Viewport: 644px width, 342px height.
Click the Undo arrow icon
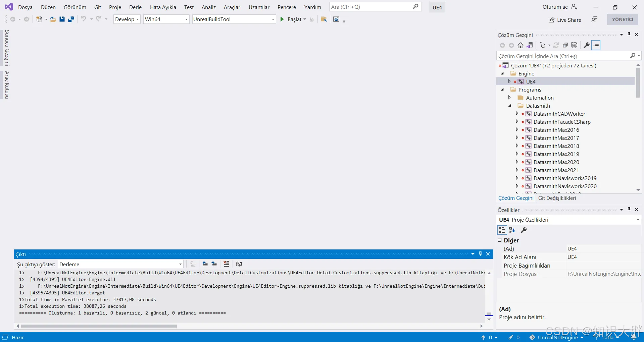click(x=84, y=19)
